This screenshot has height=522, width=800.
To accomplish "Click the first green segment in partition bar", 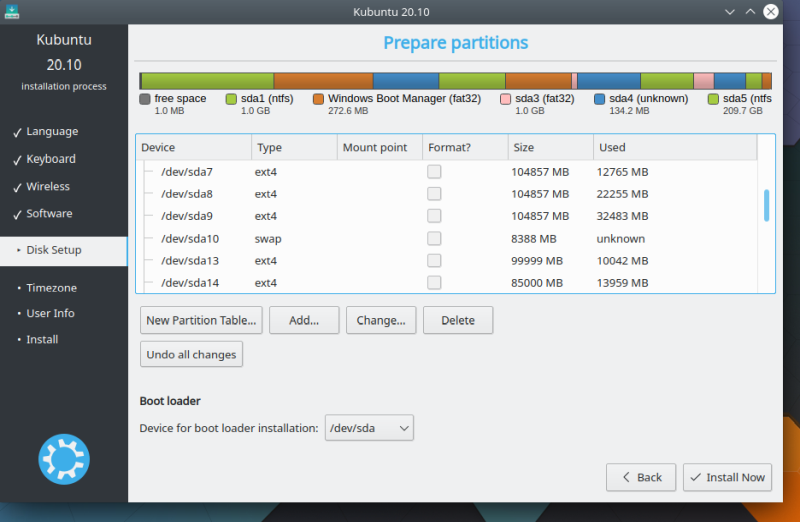I will pyautogui.click(x=208, y=81).
